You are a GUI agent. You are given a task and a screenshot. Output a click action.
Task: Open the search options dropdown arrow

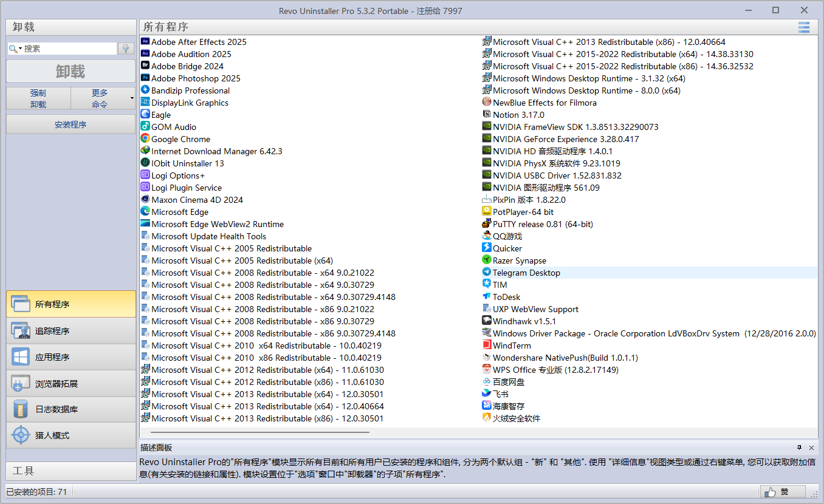[20, 49]
